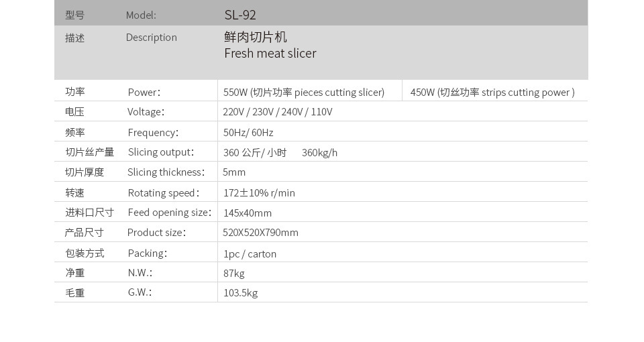Viewport: 644px width, 342px height.
Task: Click the 'Model:' label in header row
Action: click(x=141, y=15)
